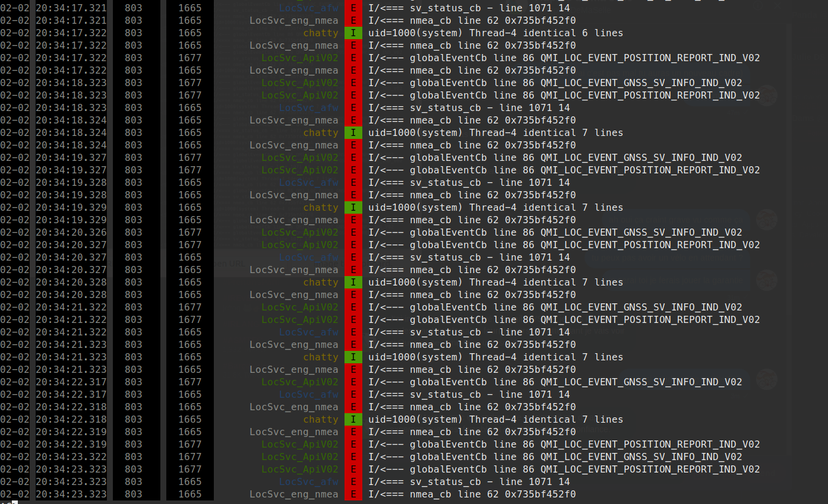The width and height of the screenshot is (828, 504).
Task: Click the terminal cursor at bottom left
Action: (15, 502)
